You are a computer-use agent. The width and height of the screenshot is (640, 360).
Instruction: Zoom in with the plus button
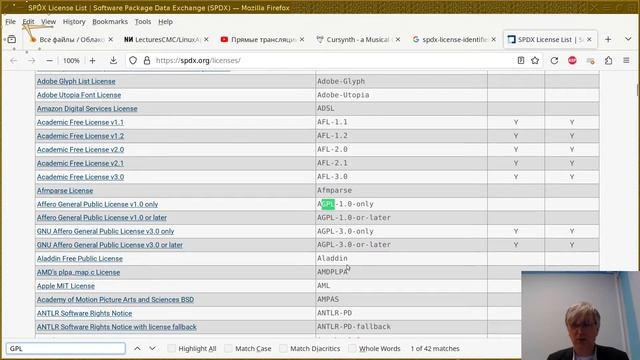93,60
